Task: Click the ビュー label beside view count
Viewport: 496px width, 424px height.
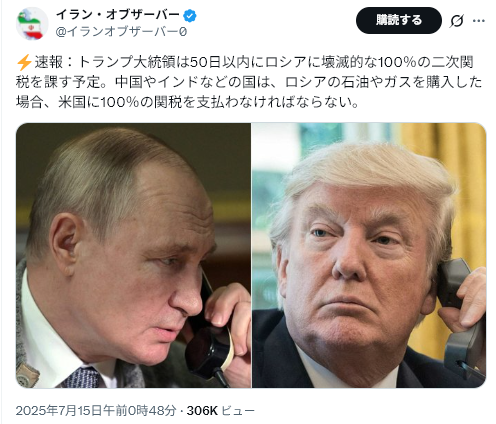Action: [x=238, y=411]
